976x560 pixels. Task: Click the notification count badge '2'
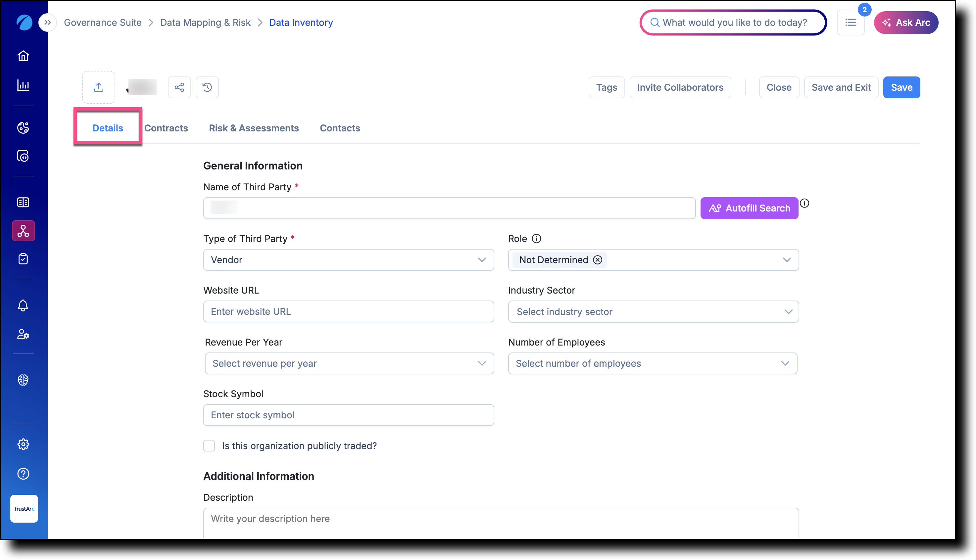864,10
